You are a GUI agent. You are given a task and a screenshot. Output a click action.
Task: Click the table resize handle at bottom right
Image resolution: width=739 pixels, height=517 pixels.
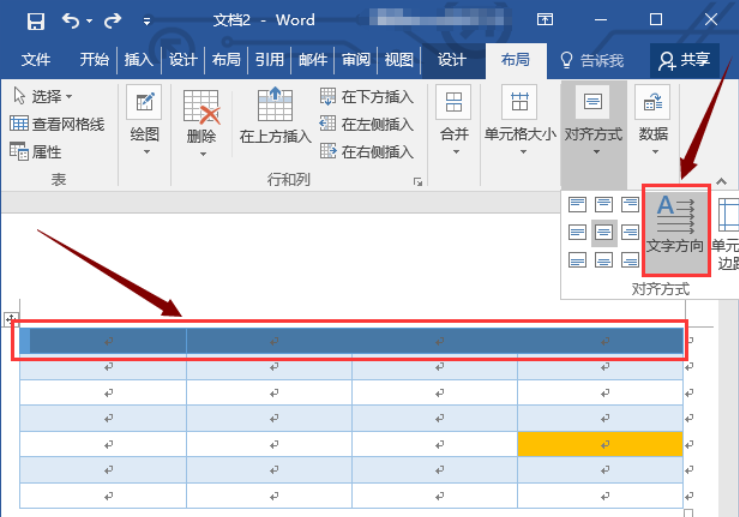(x=688, y=513)
